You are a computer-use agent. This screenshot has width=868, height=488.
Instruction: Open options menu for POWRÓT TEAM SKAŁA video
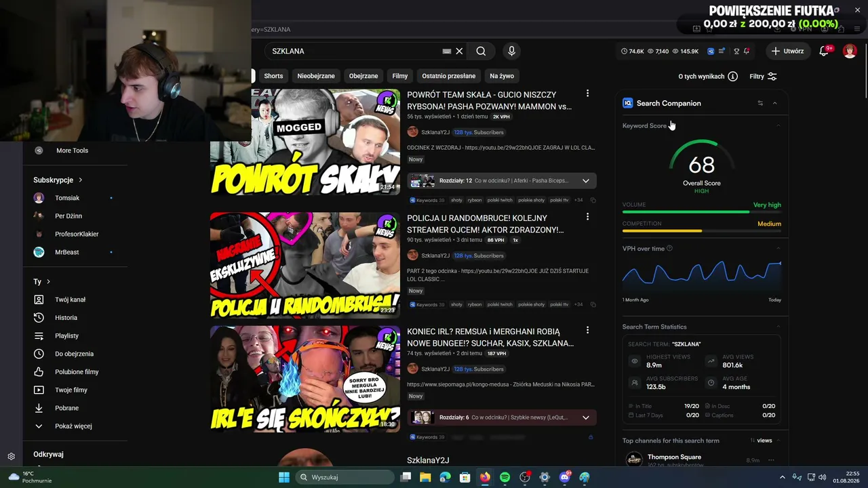(x=587, y=94)
